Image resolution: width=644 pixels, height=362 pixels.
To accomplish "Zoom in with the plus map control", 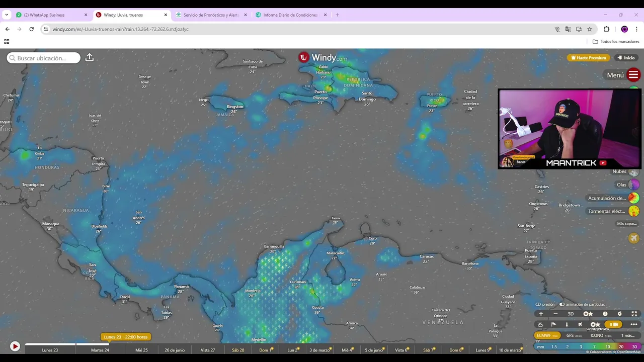I will point(541,314).
